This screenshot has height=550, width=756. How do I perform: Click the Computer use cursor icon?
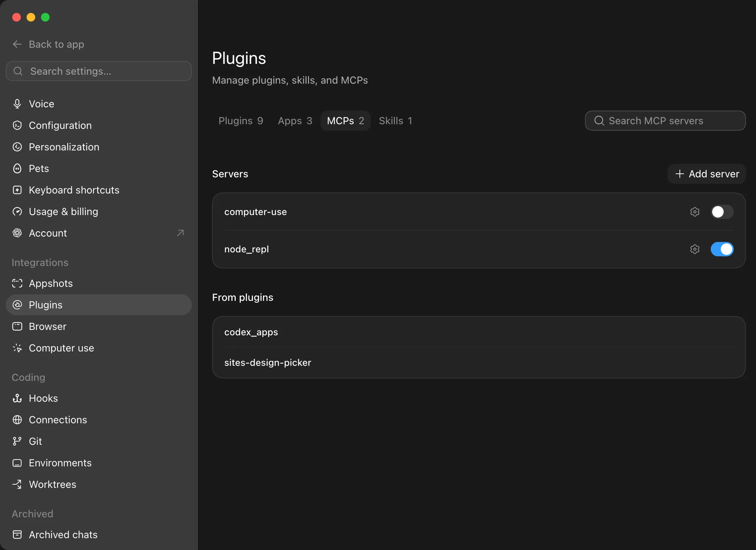17,348
